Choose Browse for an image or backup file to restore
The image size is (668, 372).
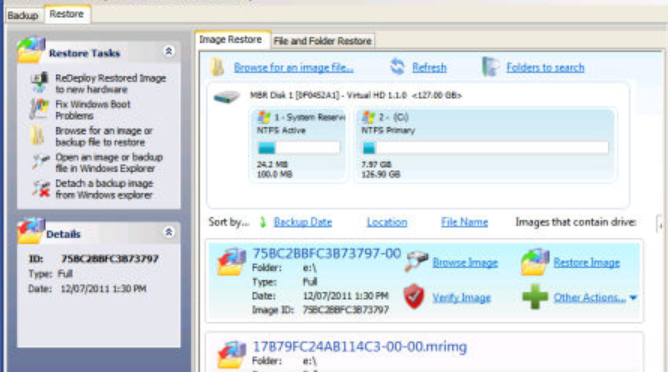(x=104, y=136)
